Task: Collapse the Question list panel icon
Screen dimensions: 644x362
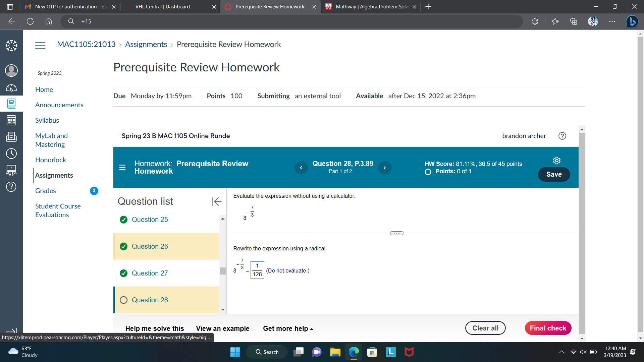Action: click(217, 201)
